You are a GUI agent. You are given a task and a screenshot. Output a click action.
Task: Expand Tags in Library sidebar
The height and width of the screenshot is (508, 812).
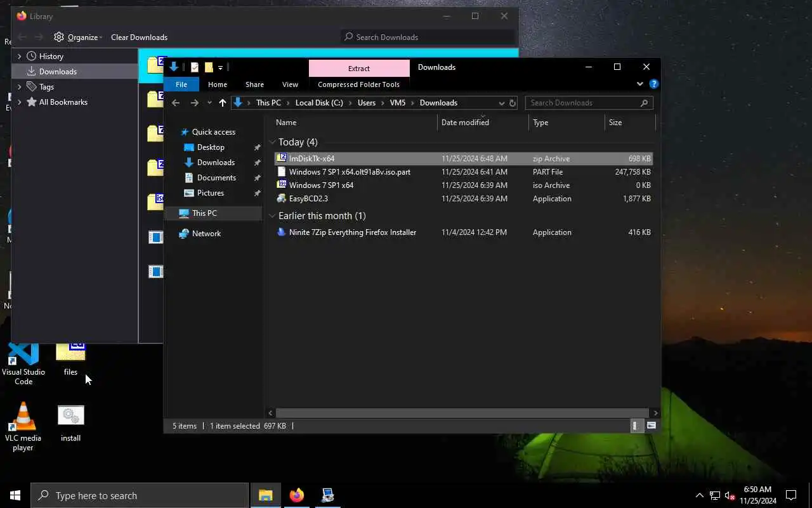[20, 86]
